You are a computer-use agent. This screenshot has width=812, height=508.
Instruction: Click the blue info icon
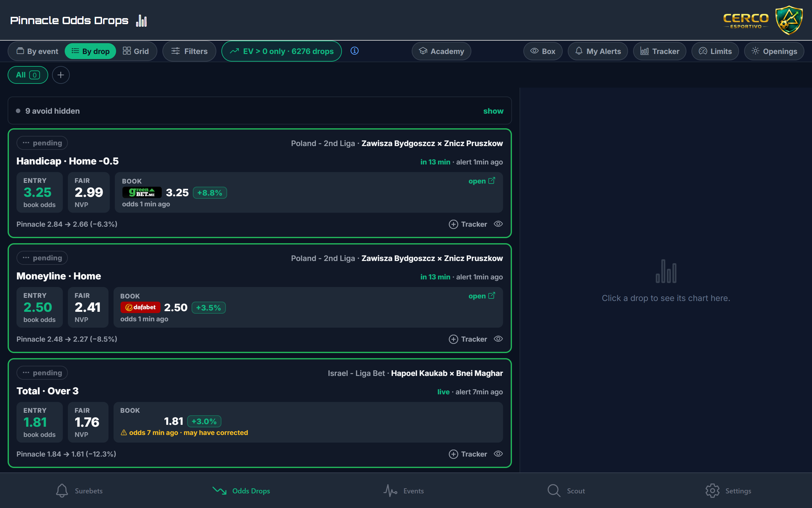pyautogui.click(x=354, y=51)
